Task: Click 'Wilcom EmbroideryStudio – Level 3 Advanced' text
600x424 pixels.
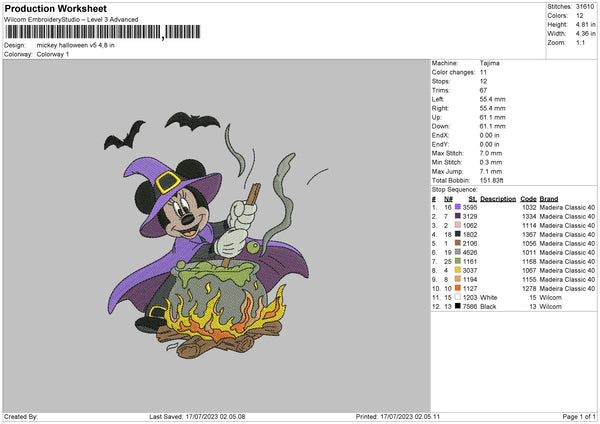Action: (71, 20)
